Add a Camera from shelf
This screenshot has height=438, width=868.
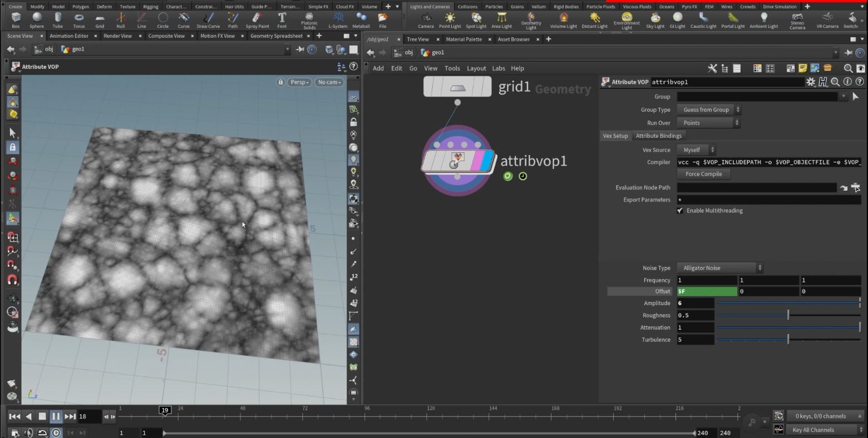[x=426, y=21]
